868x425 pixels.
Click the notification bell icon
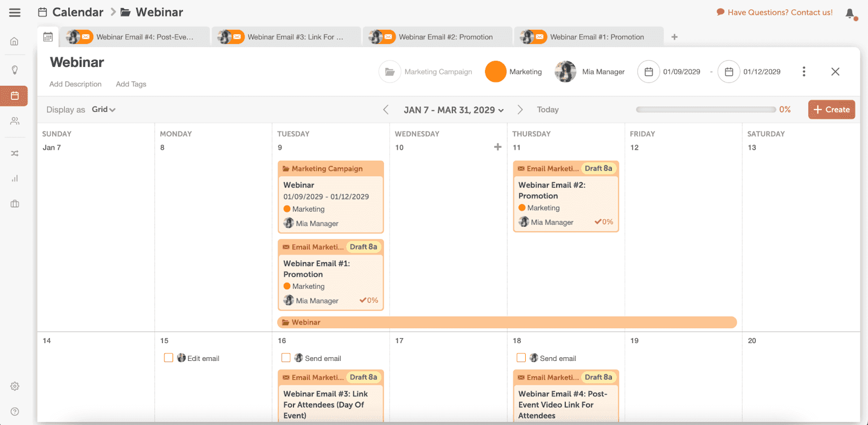point(850,14)
